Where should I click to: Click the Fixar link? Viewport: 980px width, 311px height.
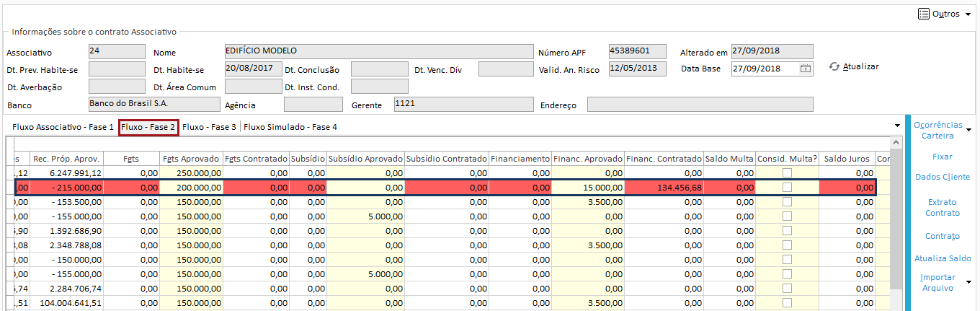point(943,157)
